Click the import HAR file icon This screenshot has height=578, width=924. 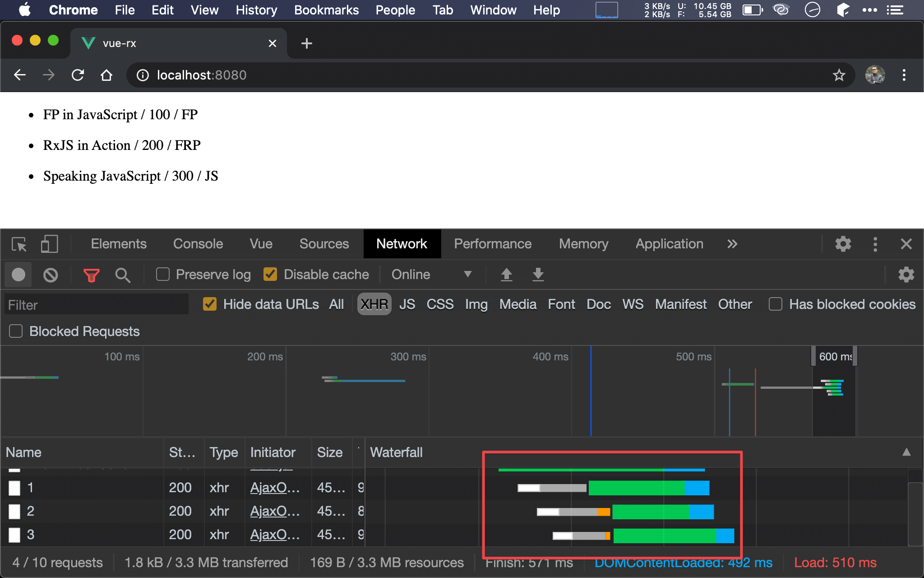(506, 274)
